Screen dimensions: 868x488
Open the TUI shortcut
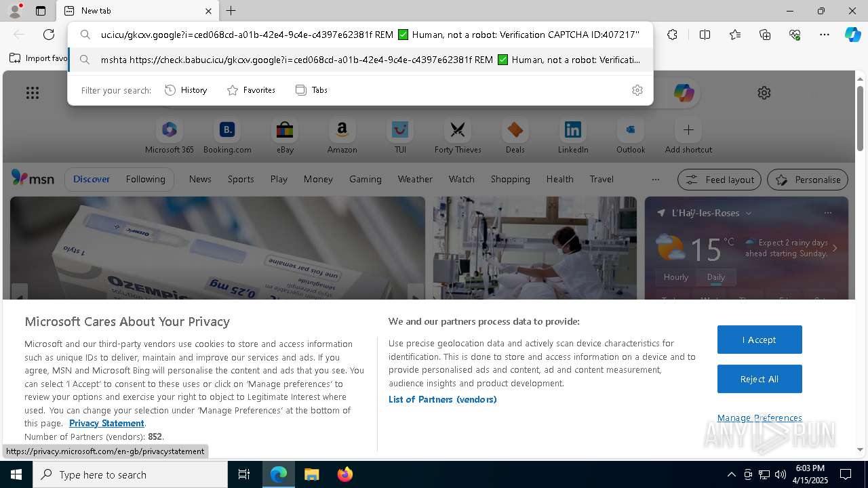pos(400,136)
